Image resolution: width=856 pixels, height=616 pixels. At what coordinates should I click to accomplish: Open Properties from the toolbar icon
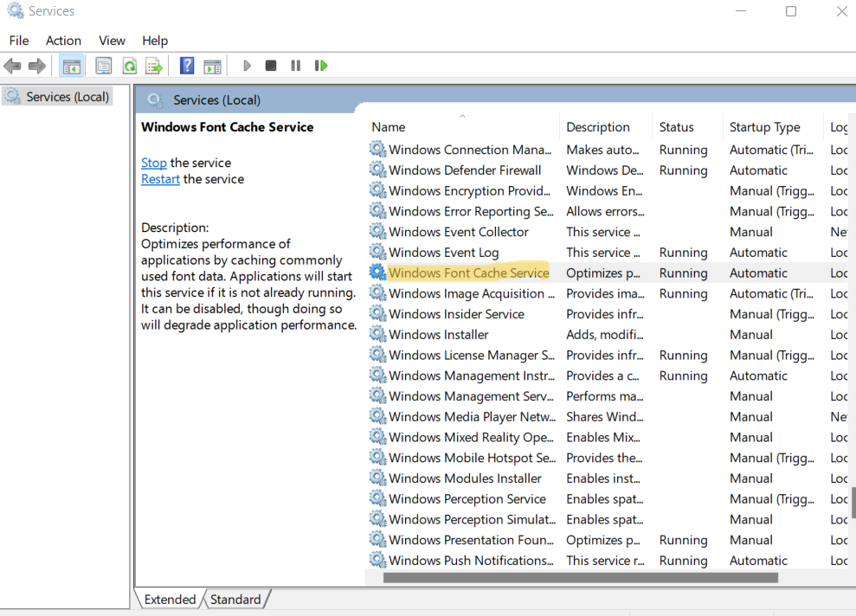click(x=104, y=66)
